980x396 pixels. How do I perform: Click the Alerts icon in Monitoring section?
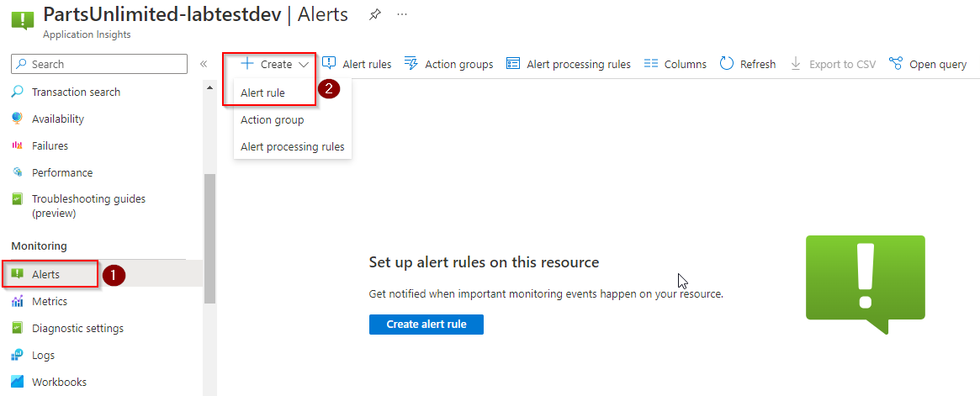(x=18, y=274)
